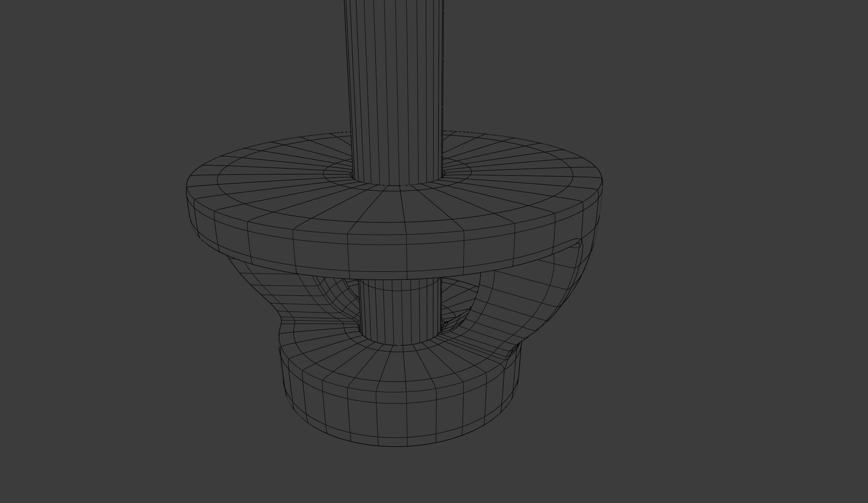Click the short cylinder segment beneath the disc
Screen dimensions: 868x503
click(399, 311)
